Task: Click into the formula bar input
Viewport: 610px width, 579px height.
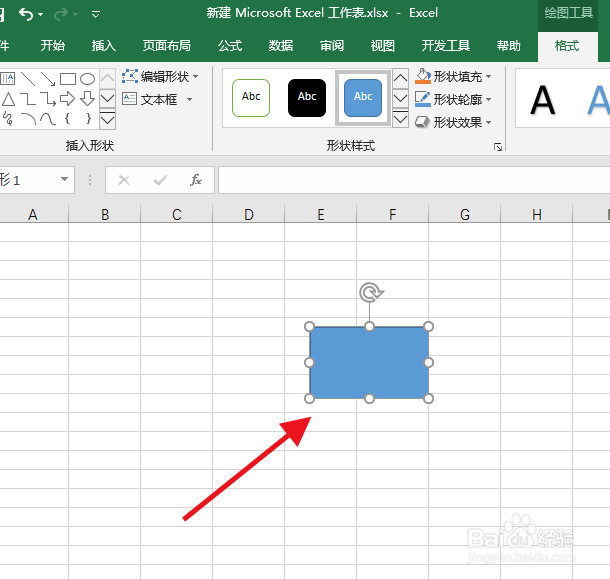Action: click(414, 180)
